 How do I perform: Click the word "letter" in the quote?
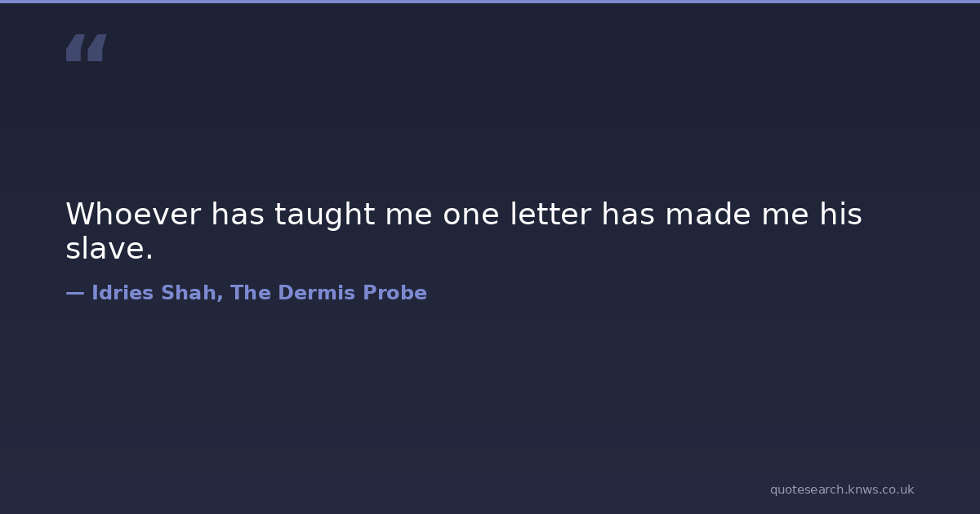pos(551,215)
